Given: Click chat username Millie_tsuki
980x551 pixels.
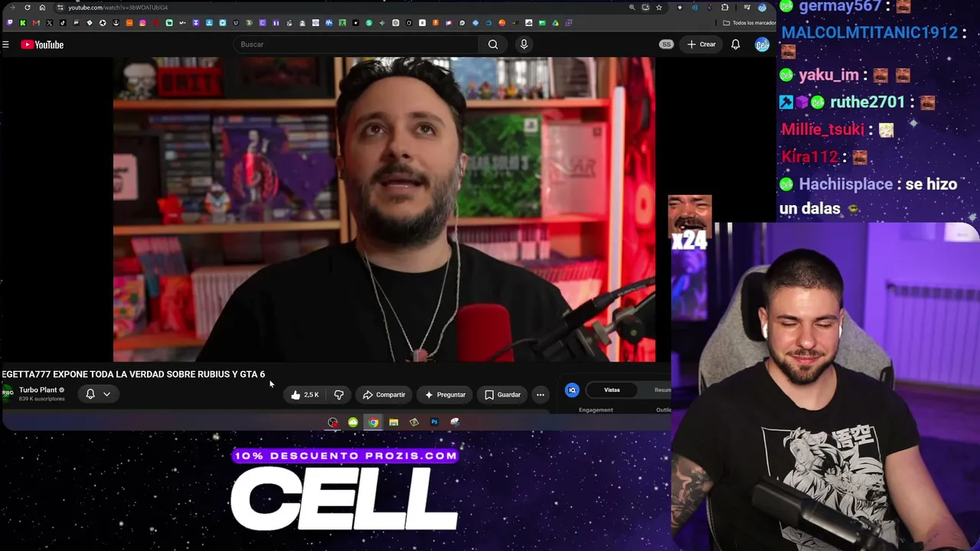Looking at the screenshot, I should [823, 130].
